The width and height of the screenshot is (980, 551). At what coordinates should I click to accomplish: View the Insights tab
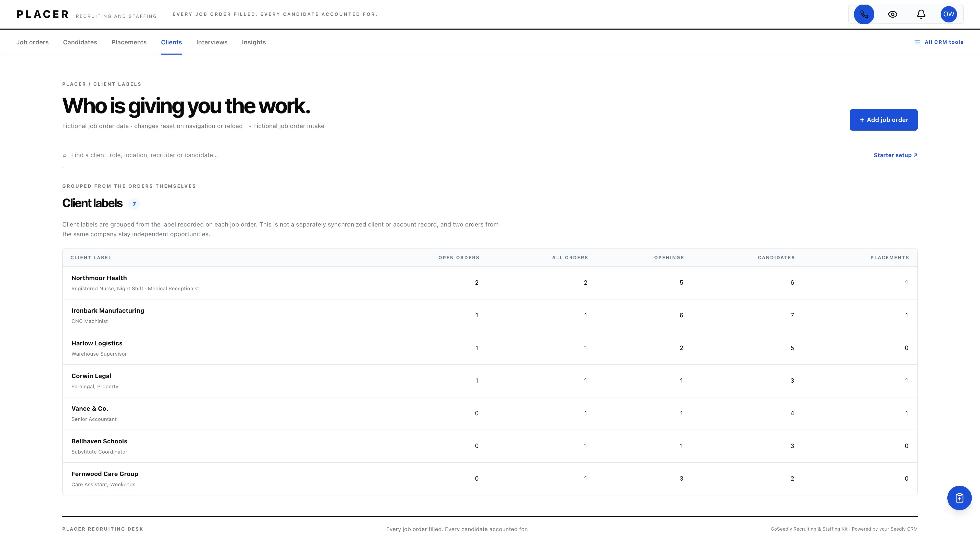[x=254, y=42]
